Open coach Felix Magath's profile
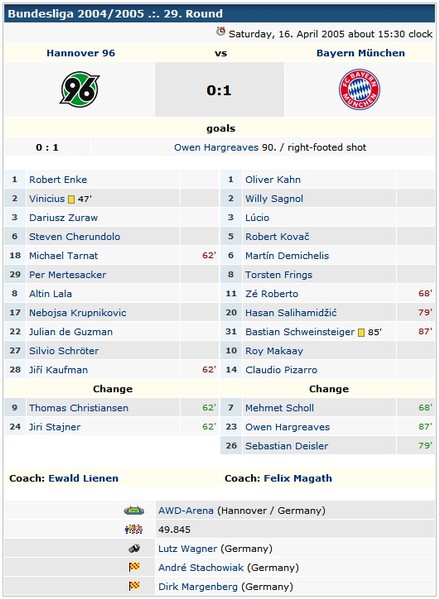Screen dimensions: 439x599 [298, 478]
